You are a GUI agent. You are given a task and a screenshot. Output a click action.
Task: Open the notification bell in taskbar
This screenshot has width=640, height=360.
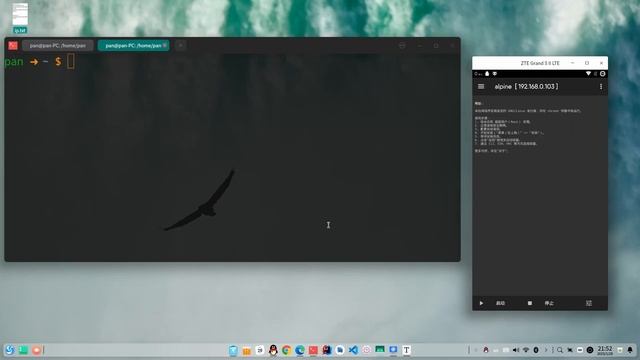click(x=630, y=350)
